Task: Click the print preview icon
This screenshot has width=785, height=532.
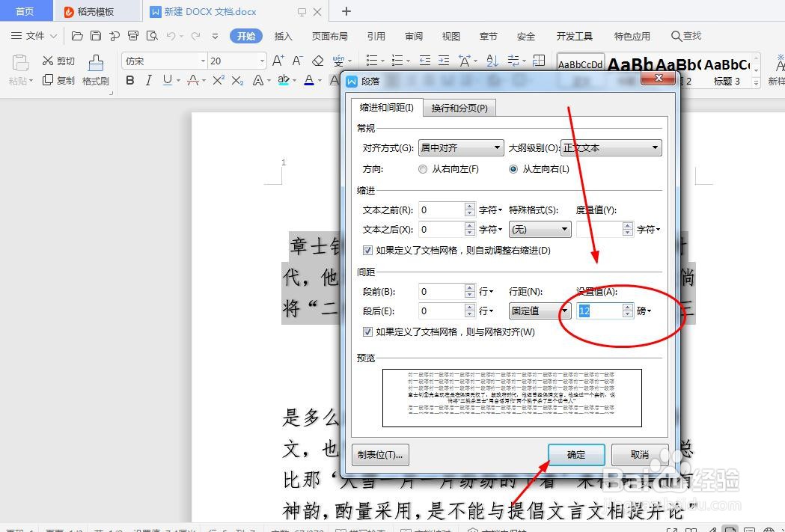Action: [x=152, y=36]
